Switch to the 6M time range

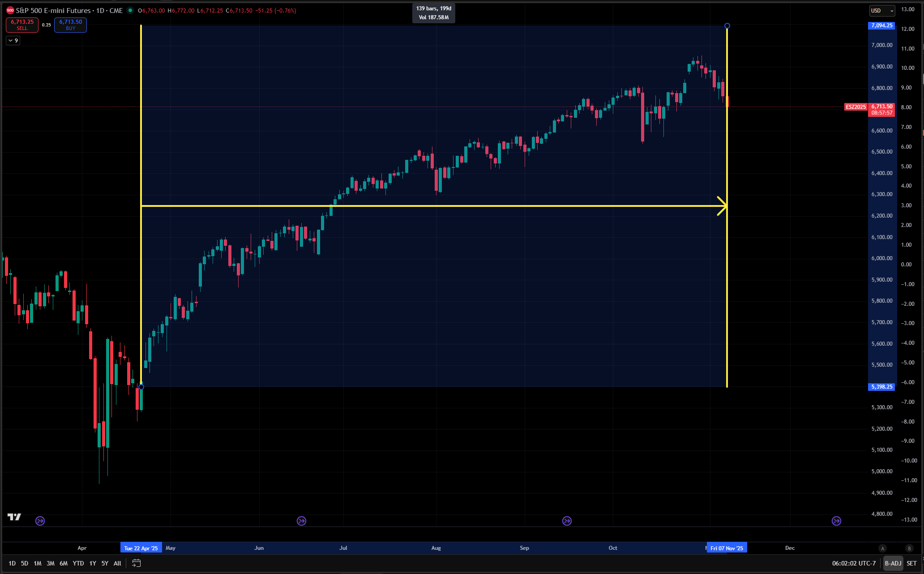click(x=64, y=563)
